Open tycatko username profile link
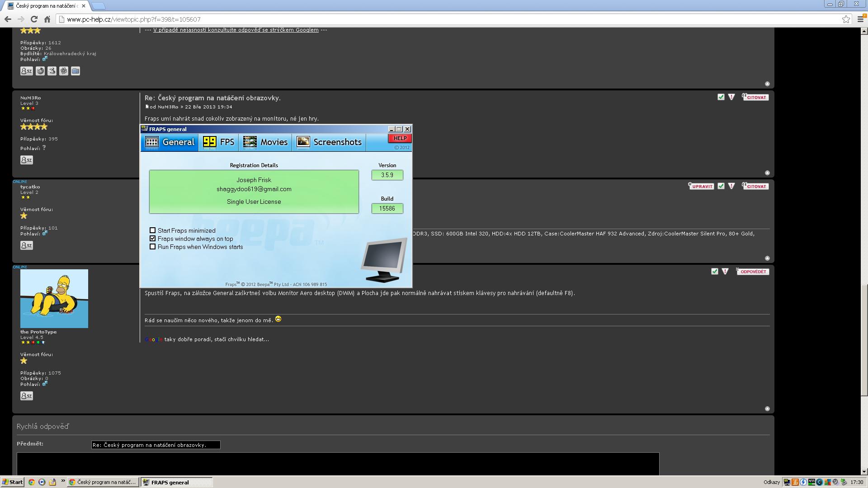The width and height of the screenshot is (868, 488). click(x=30, y=187)
